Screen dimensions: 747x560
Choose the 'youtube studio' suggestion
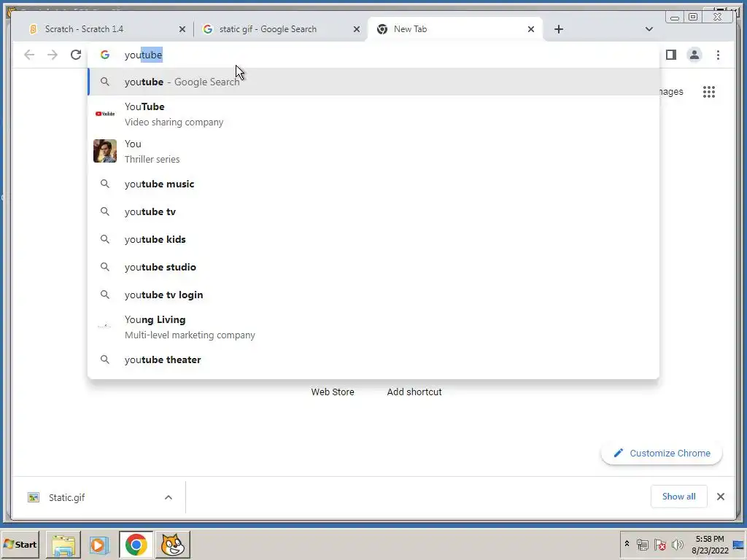pyautogui.click(x=373, y=267)
